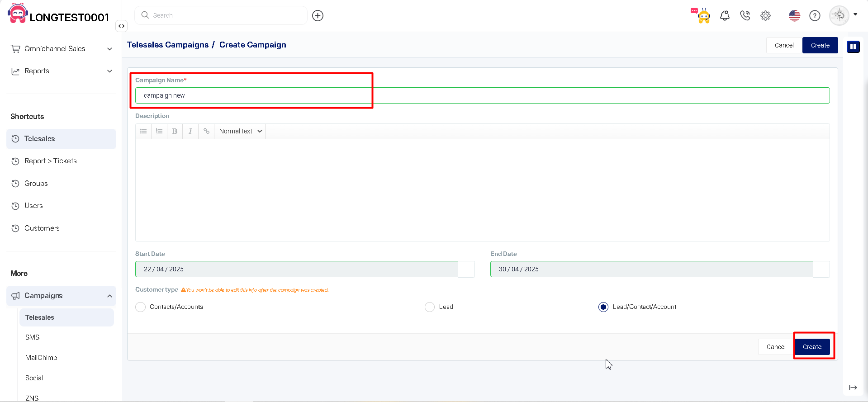Toggle bold in description editor
The height and width of the screenshot is (402, 868).
pos(175,131)
